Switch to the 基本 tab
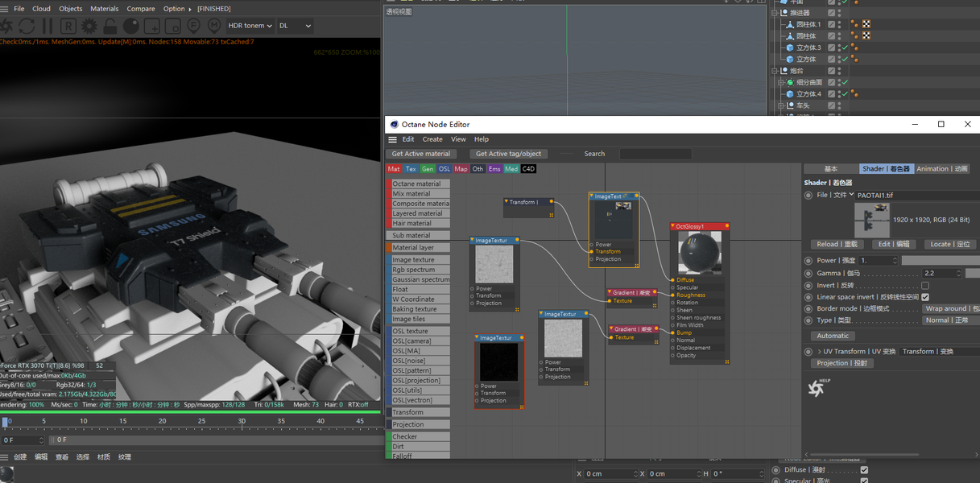The image size is (980, 483). click(831, 169)
